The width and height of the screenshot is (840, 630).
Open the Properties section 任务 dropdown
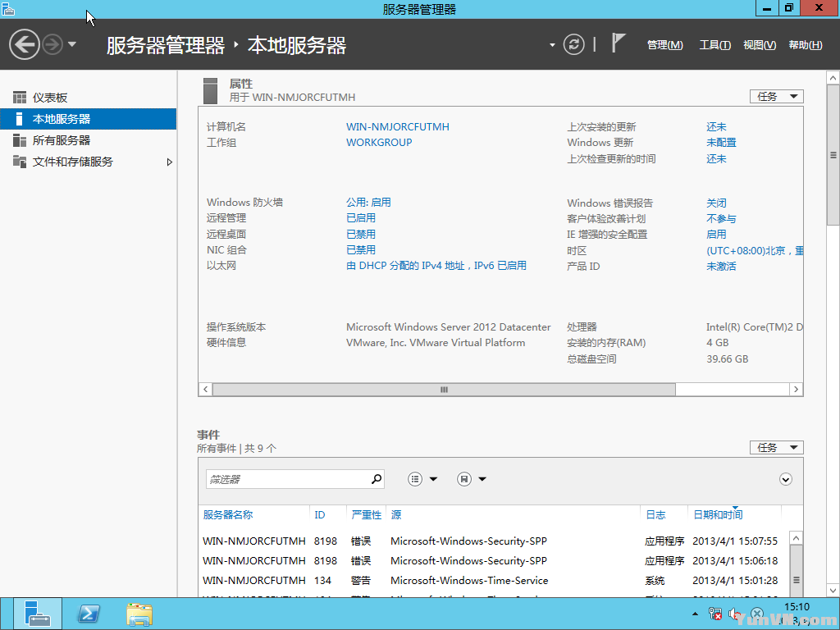click(x=776, y=97)
